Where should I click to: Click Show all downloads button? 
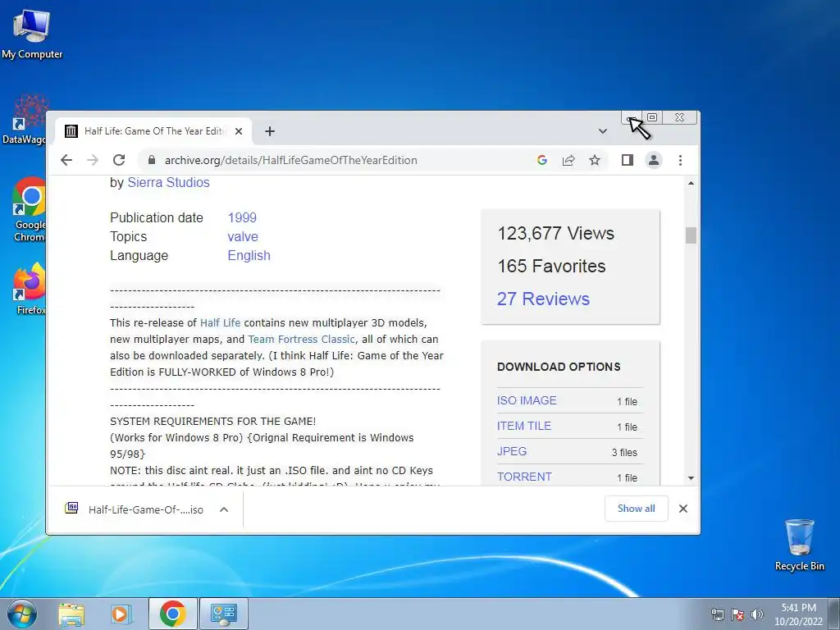point(636,509)
